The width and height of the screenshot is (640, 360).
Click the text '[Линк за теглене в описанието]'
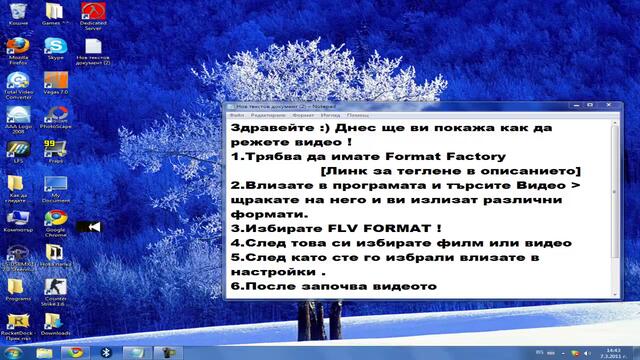[x=450, y=171]
